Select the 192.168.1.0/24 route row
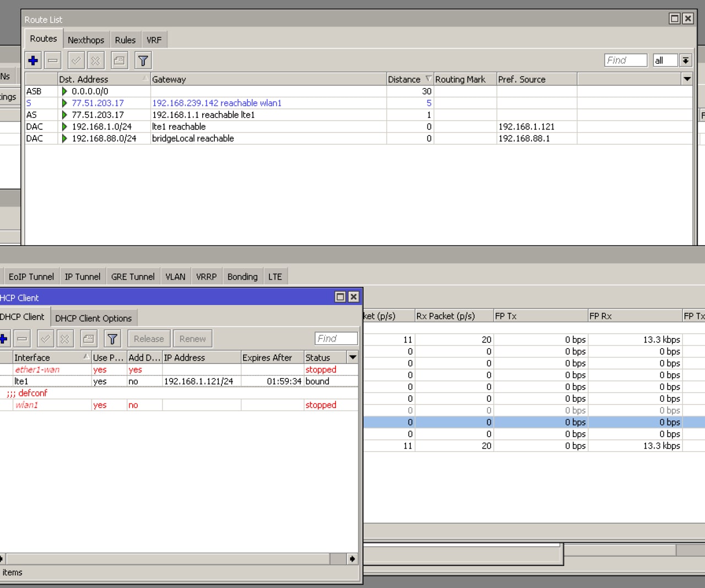Screen dimensions: 705x588 [359, 127]
